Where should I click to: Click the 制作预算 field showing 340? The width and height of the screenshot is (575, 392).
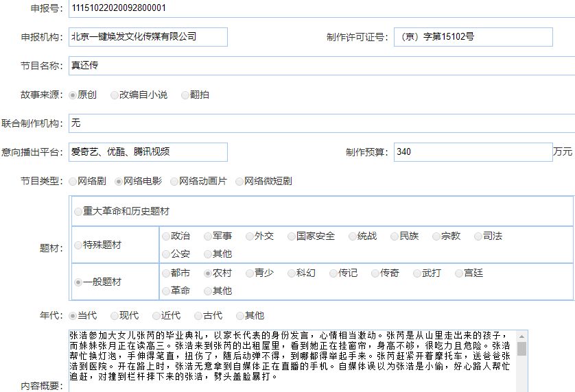click(473, 152)
